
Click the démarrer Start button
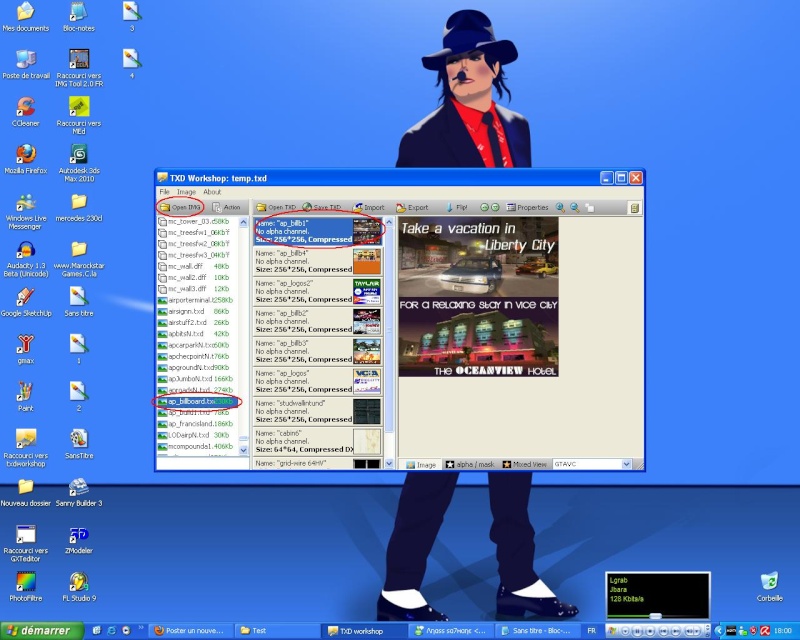(42, 631)
